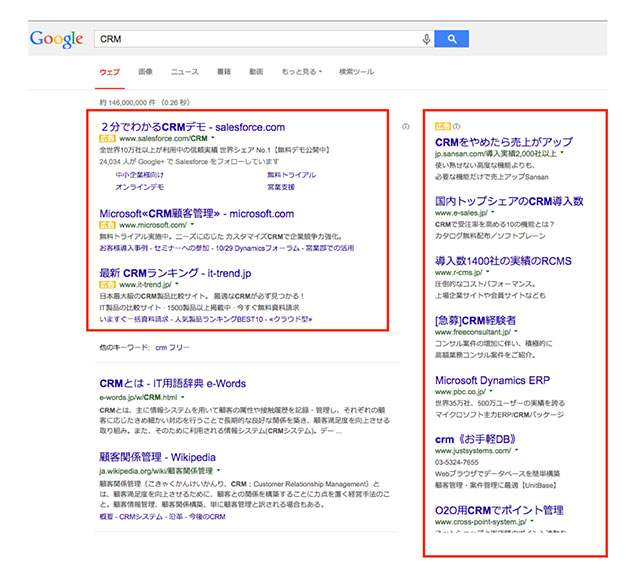Click info icon beside the right-column ad label
Image resolution: width=636 pixels, height=578 pixels.
tap(456, 127)
